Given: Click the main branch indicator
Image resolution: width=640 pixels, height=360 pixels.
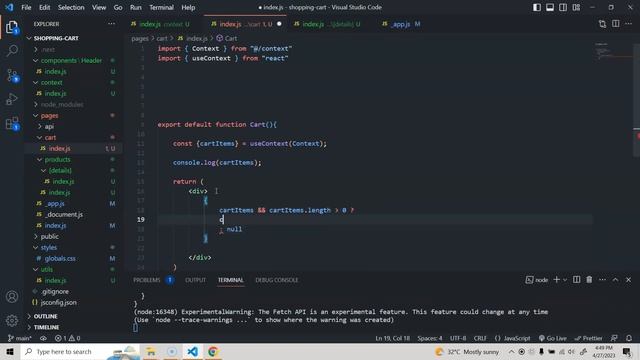Looking at the screenshot, I should (20, 338).
